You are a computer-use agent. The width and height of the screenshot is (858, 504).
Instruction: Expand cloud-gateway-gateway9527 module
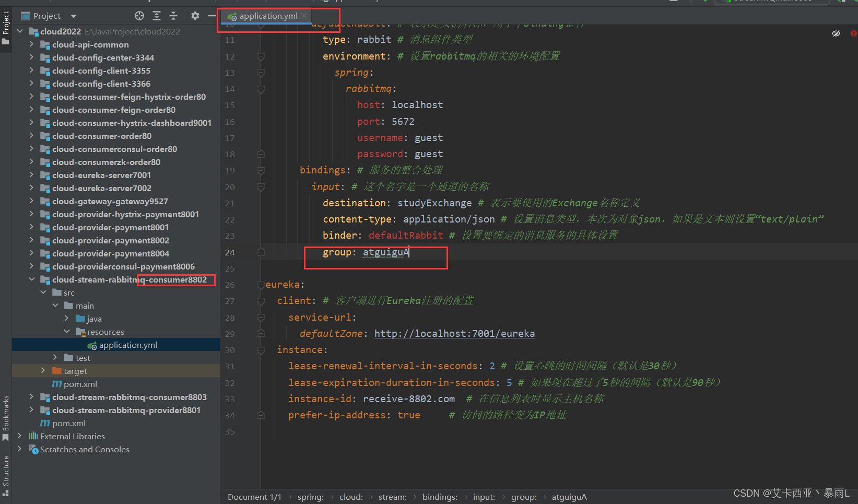pos(31,201)
